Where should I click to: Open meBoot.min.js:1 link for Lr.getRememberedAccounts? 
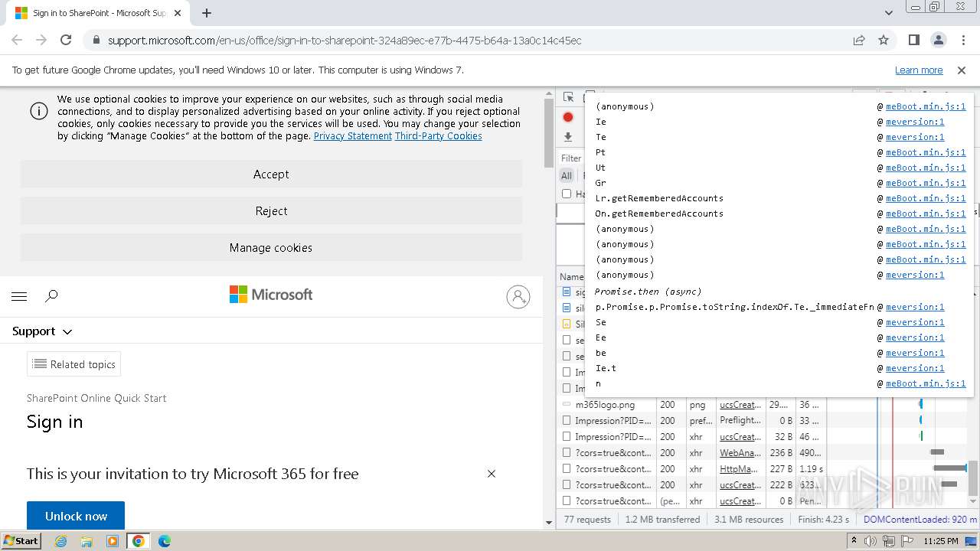[x=926, y=198]
